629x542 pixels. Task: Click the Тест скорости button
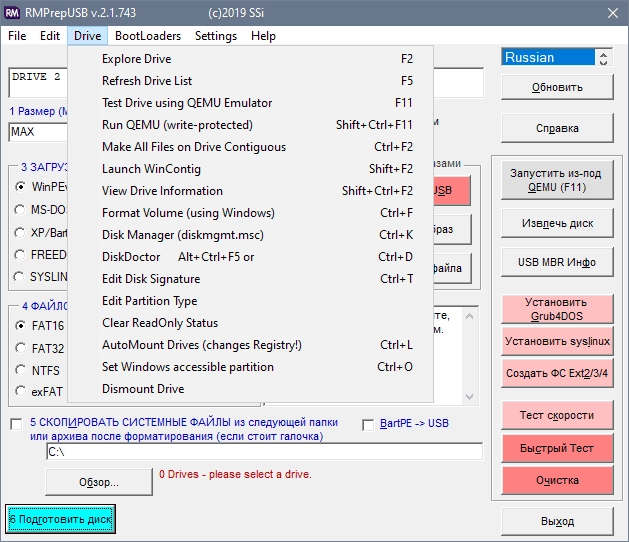tap(557, 415)
